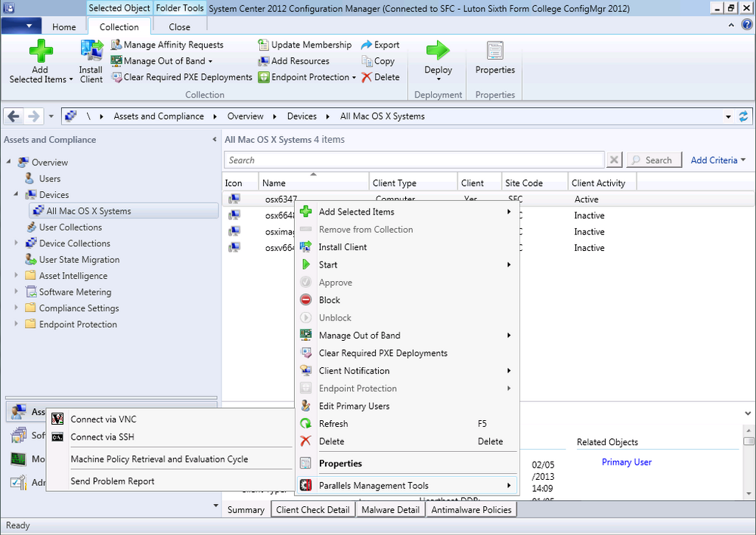Screen dimensions: 756x535
Task: Open the address bar history dropdown
Action: point(728,116)
